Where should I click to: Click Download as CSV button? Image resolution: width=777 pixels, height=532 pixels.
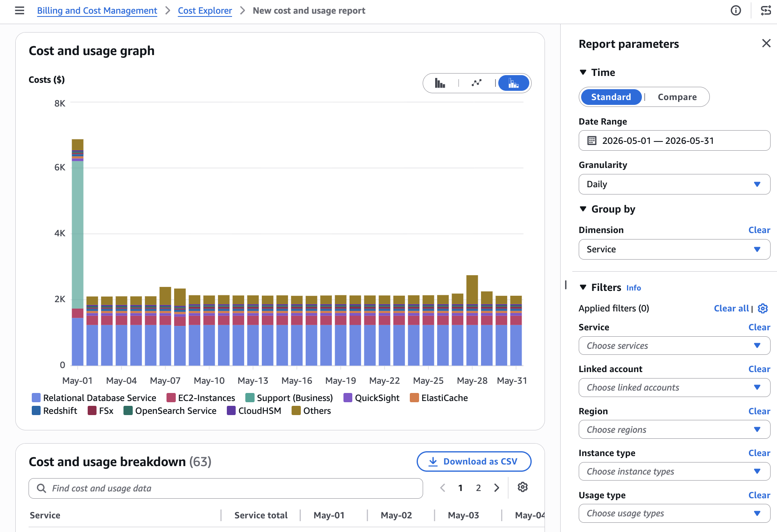474,461
